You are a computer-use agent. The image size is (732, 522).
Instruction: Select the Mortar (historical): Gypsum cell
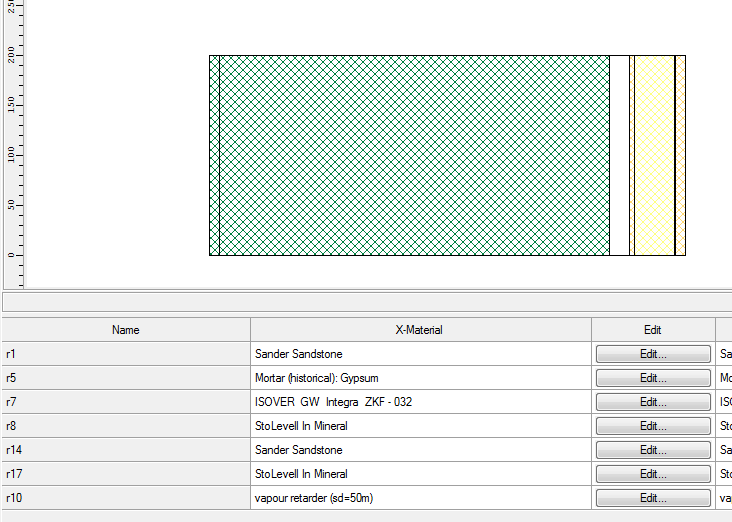pos(420,378)
